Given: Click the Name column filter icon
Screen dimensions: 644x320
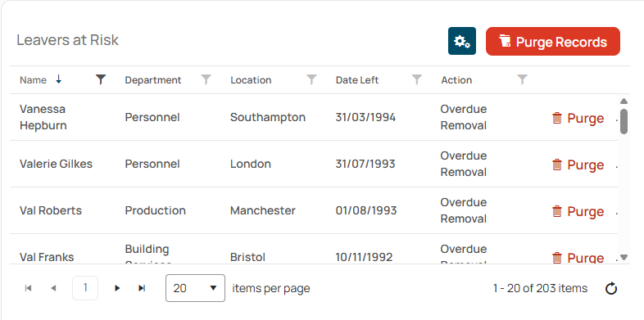Looking at the screenshot, I should coord(101,79).
